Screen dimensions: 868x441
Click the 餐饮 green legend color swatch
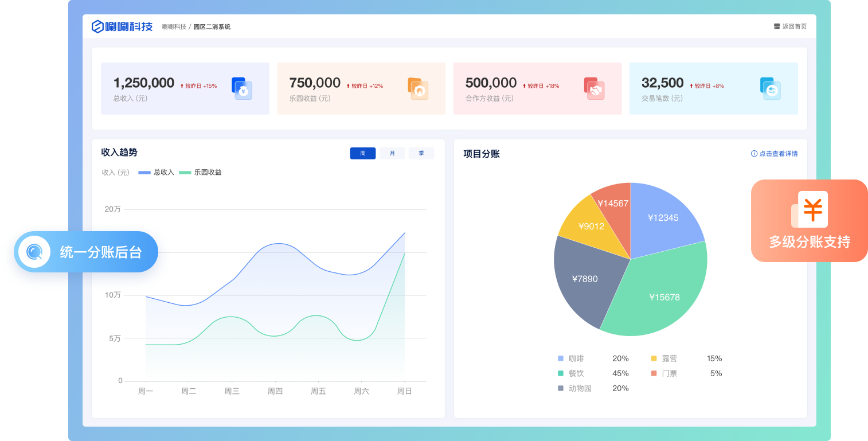[561, 373]
